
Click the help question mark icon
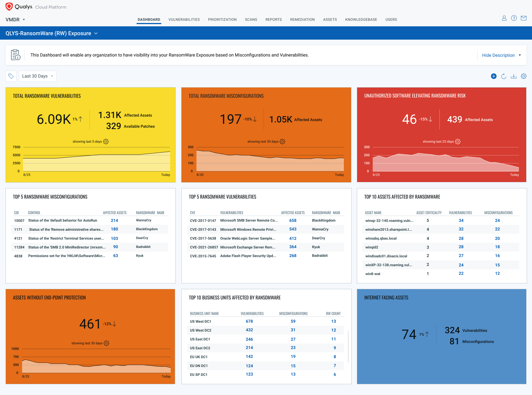514,18
